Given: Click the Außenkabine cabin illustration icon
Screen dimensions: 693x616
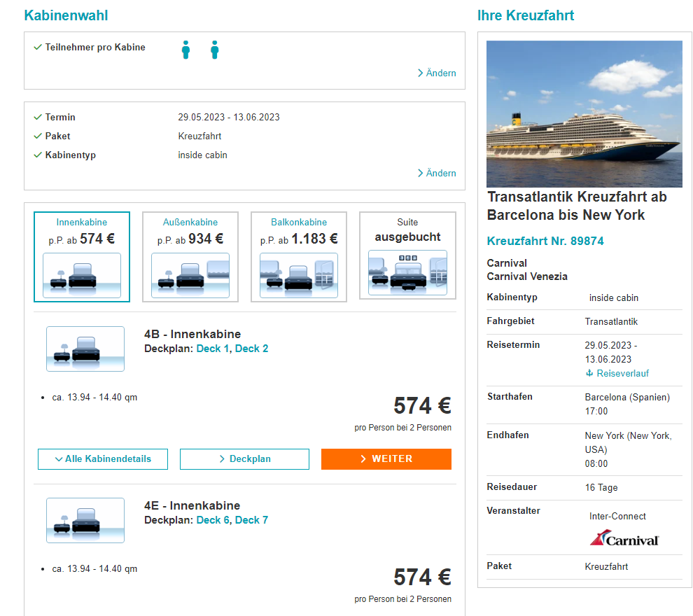Looking at the screenshot, I should tap(190, 275).
